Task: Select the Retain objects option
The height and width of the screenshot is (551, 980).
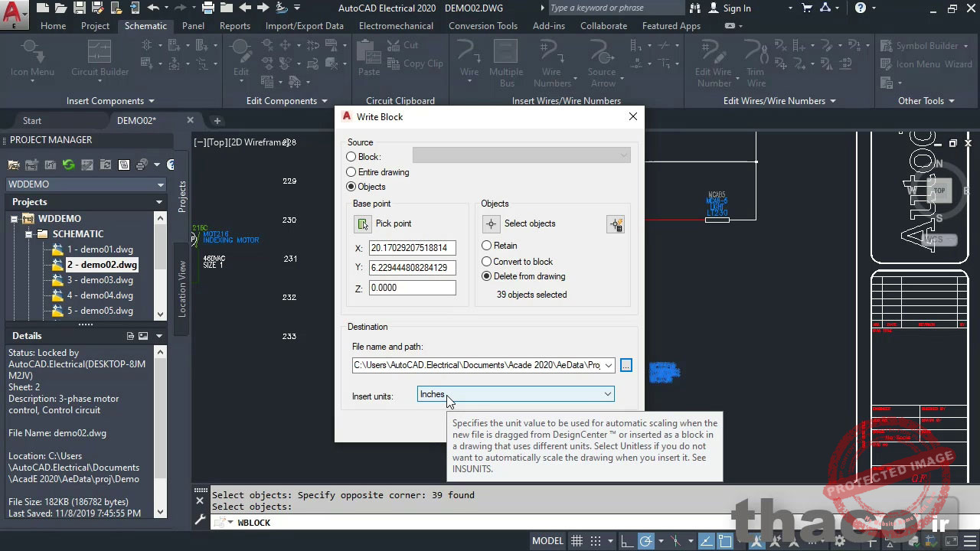Action: click(487, 246)
